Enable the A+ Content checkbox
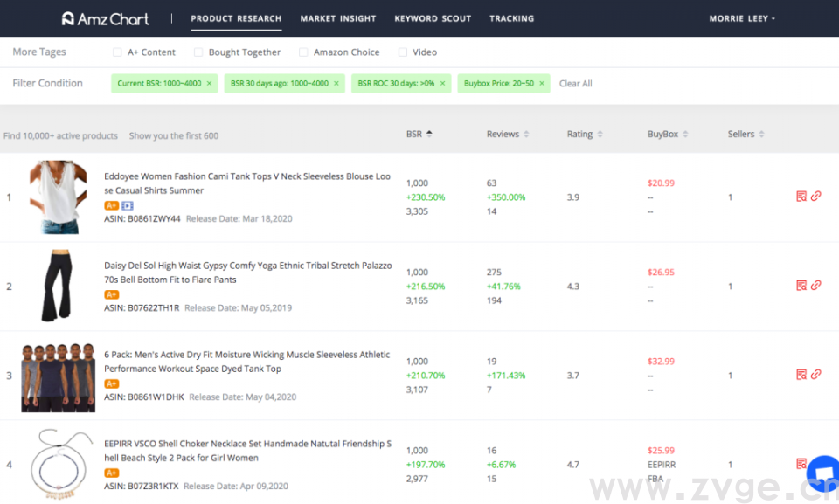This screenshot has width=839, height=504. pos(117,52)
